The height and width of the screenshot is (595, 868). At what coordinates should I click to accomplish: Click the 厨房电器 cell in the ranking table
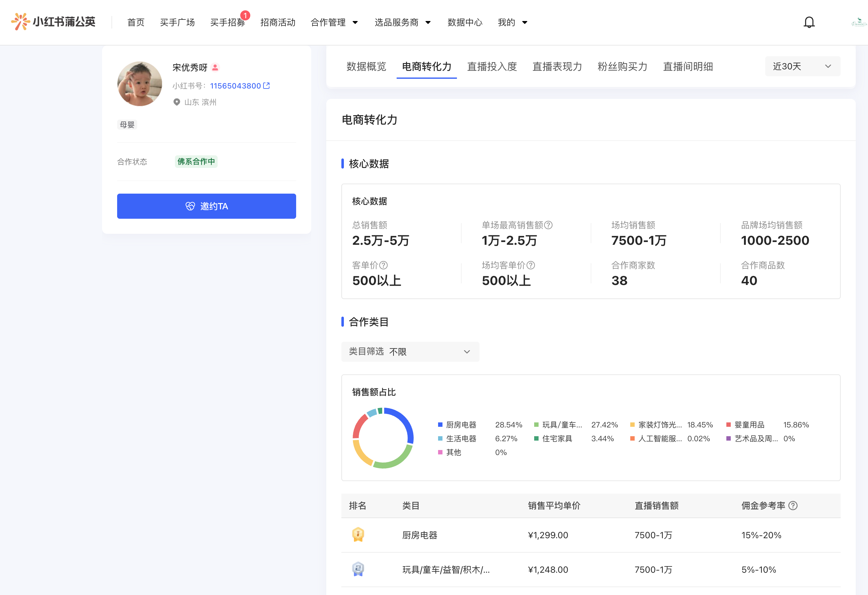pyautogui.click(x=420, y=535)
